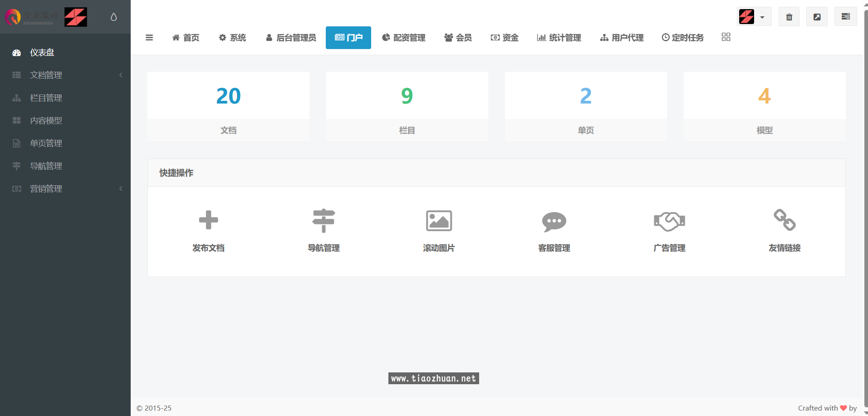Open 导航管理 via the signpost icon
This screenshot has height=416, width=868.
324,220
